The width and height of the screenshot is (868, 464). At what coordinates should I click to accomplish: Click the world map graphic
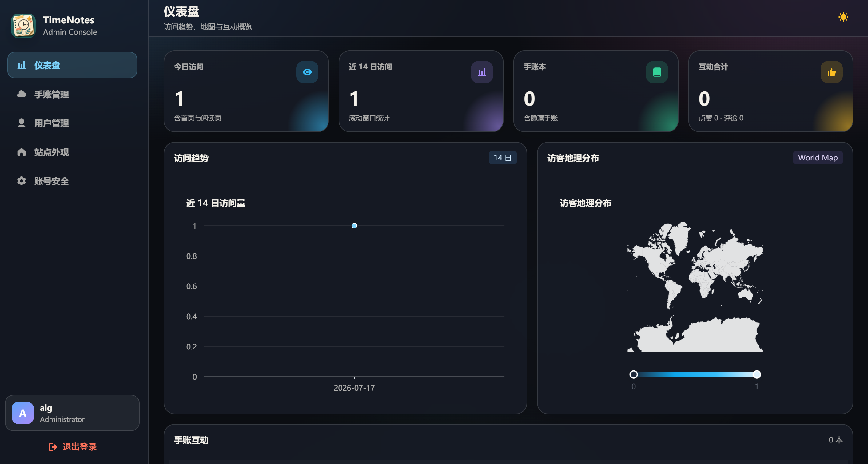tap(695, 287)
